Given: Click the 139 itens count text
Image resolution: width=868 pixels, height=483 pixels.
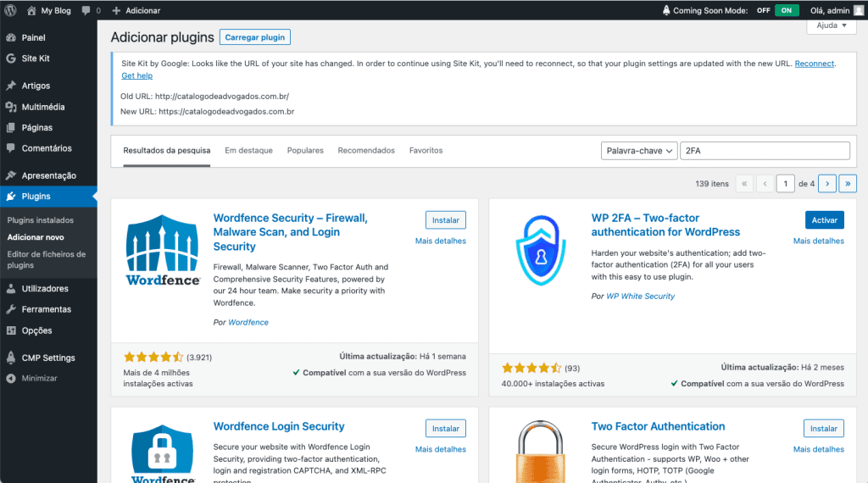Looking at the screenshot, I should point(712,184).
